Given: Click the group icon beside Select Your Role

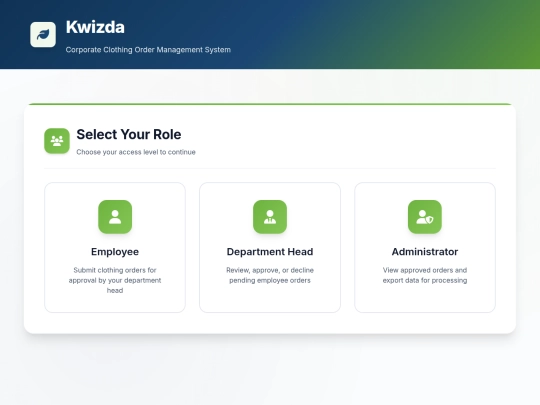Looking at the screenshot, I should click(57, 141).
